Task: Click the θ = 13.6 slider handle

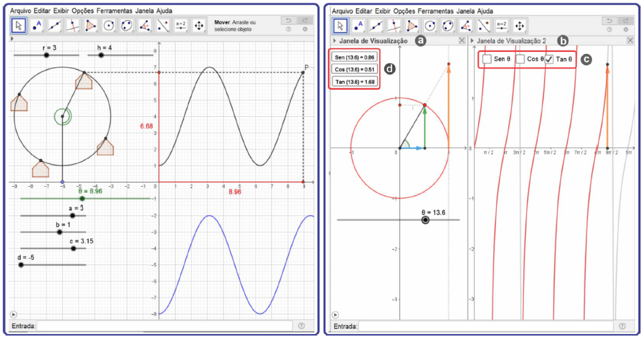Action: 425,220
